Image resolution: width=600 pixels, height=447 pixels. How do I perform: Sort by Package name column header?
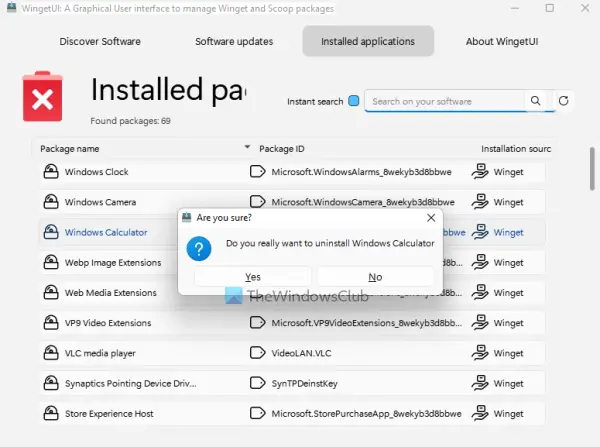point(70,149)
